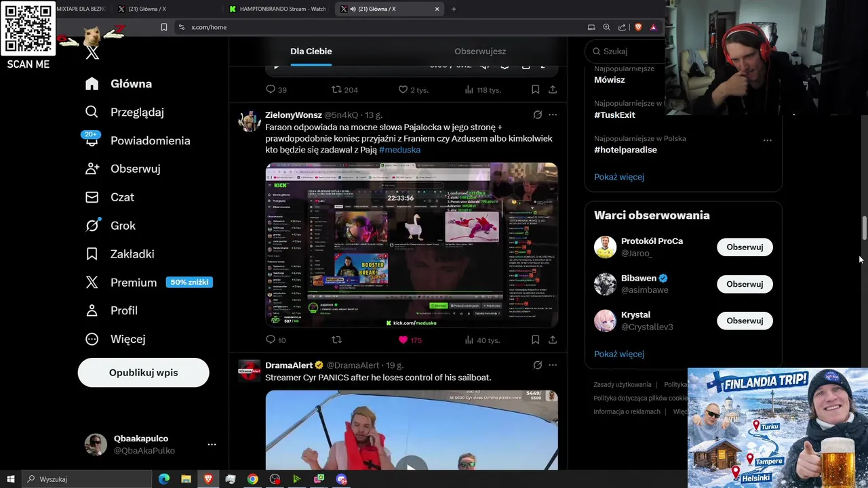Click Opublikuj wpis button

pos(143,373)
